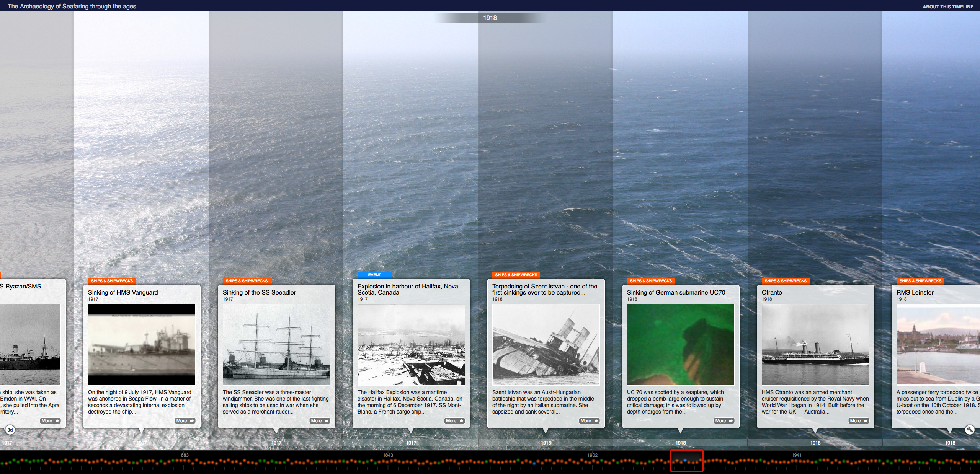Image resolution: width=980 pixels, height=474 pixels.
Task: Jump to 1941 on bottom timeline
Action: point(797,455)
